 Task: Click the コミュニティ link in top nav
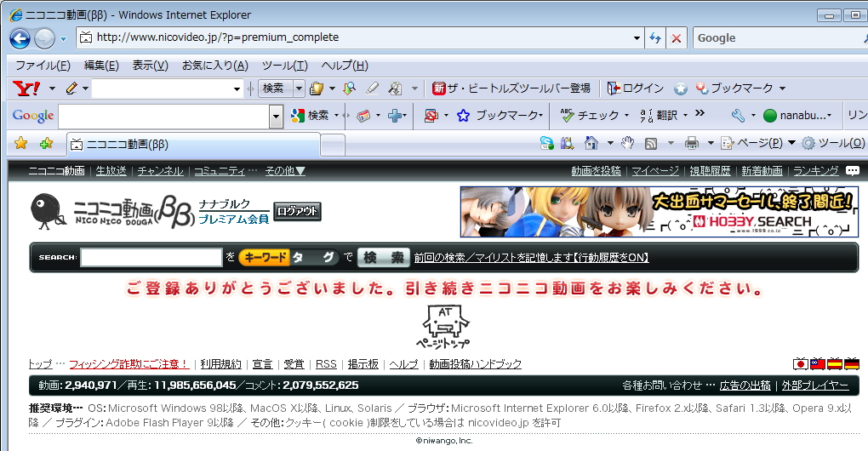click(x=220, y=171)
